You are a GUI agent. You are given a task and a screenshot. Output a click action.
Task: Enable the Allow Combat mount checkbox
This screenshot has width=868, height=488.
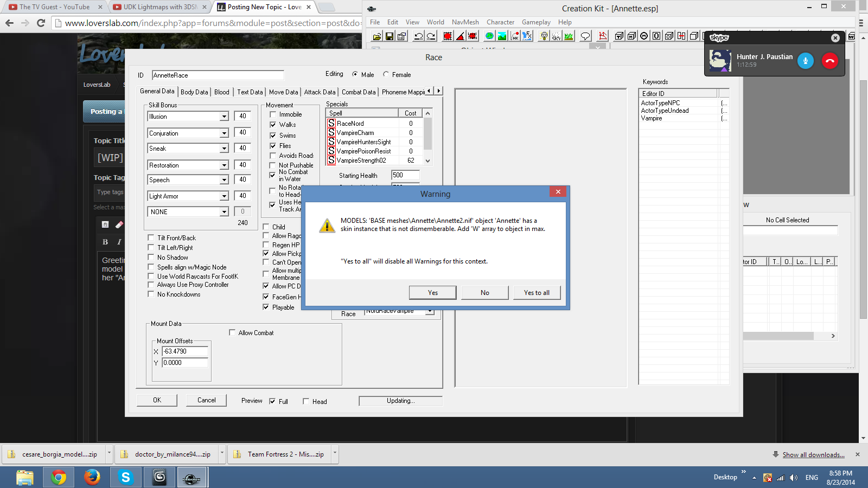pyautogui.click(x=232, y=332)
